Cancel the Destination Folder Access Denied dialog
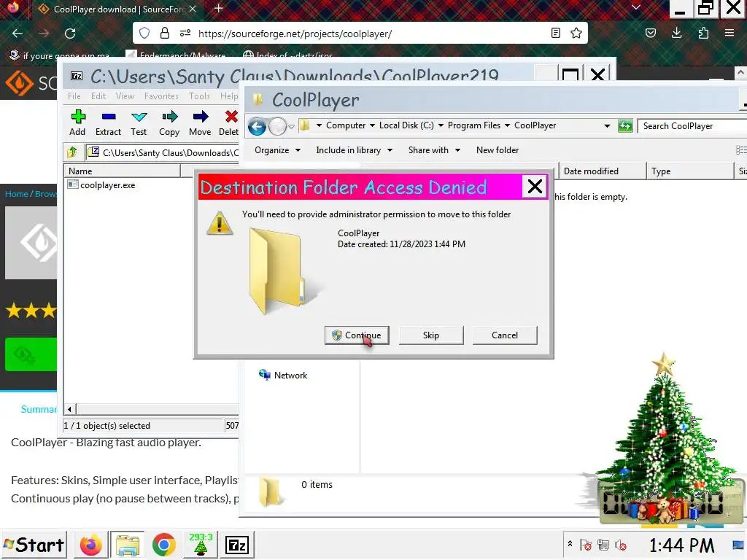 pos(505,335)
